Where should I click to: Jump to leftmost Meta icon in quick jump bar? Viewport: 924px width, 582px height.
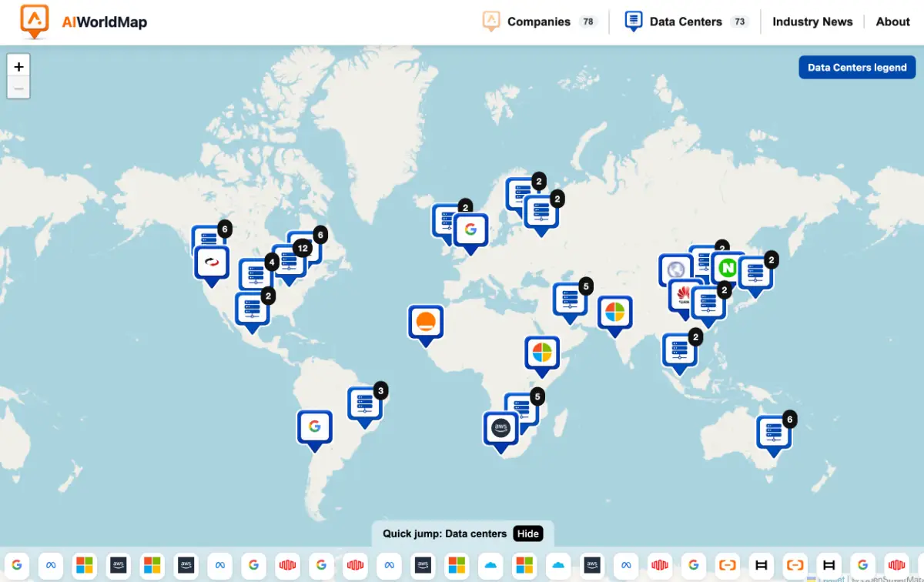coord(52,565)
